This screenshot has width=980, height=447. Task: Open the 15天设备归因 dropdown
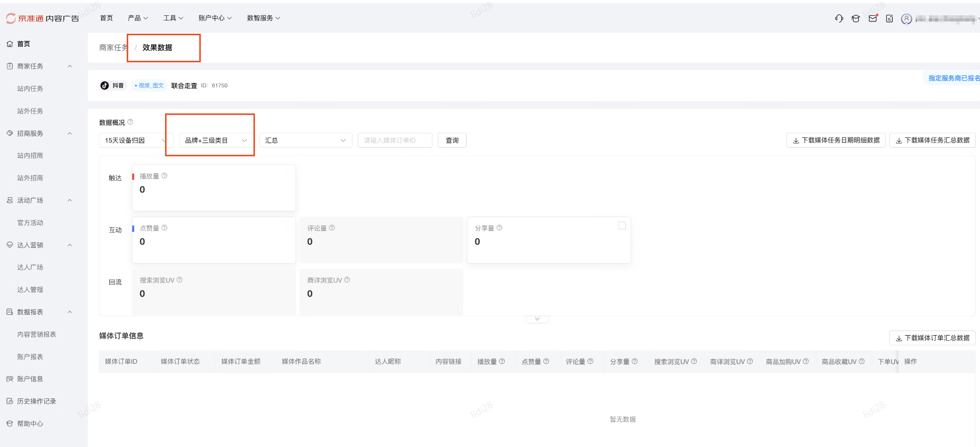pyautogui.click(x=136, y=140)
